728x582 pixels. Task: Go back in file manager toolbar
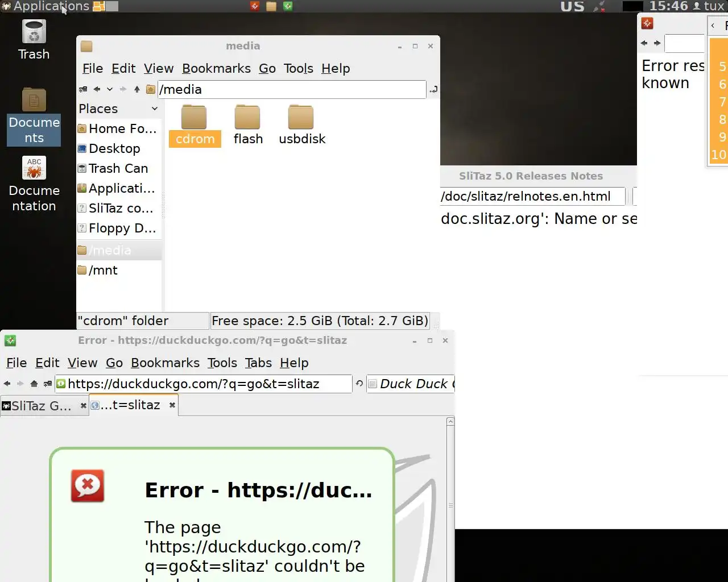point(97,89)
